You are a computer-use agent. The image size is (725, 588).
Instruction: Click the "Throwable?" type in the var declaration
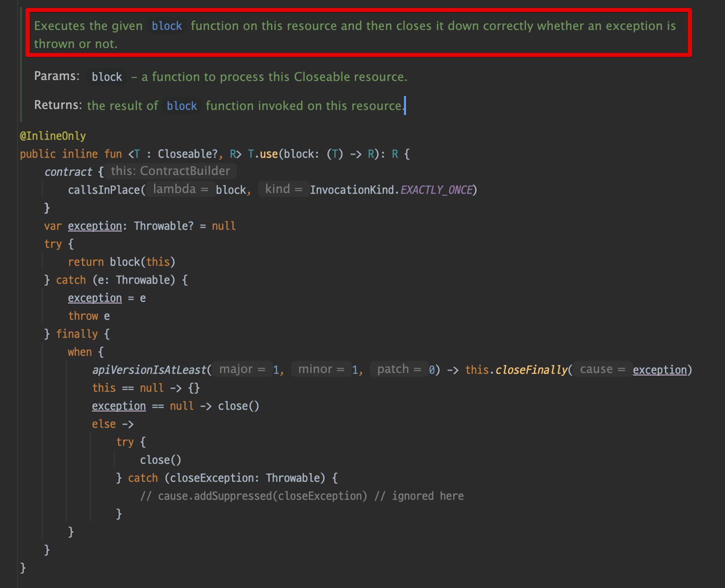pyautogui.click(x=164, y=226)
